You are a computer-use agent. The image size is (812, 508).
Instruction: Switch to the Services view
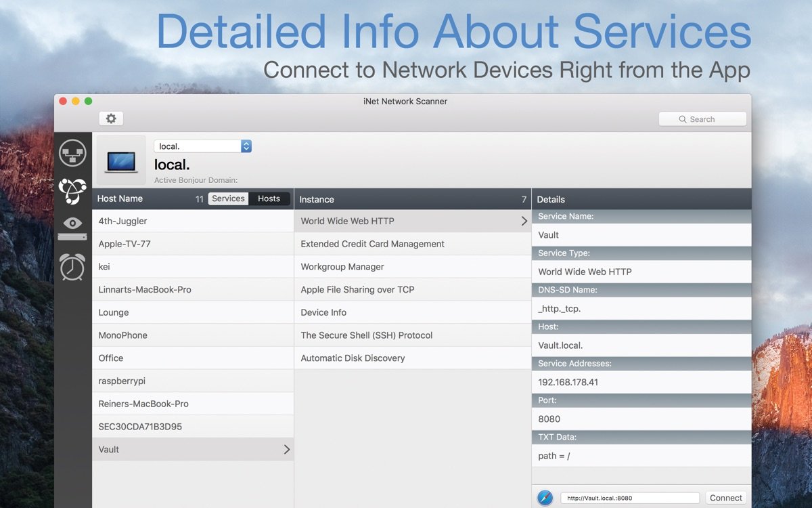coord(227,198)
